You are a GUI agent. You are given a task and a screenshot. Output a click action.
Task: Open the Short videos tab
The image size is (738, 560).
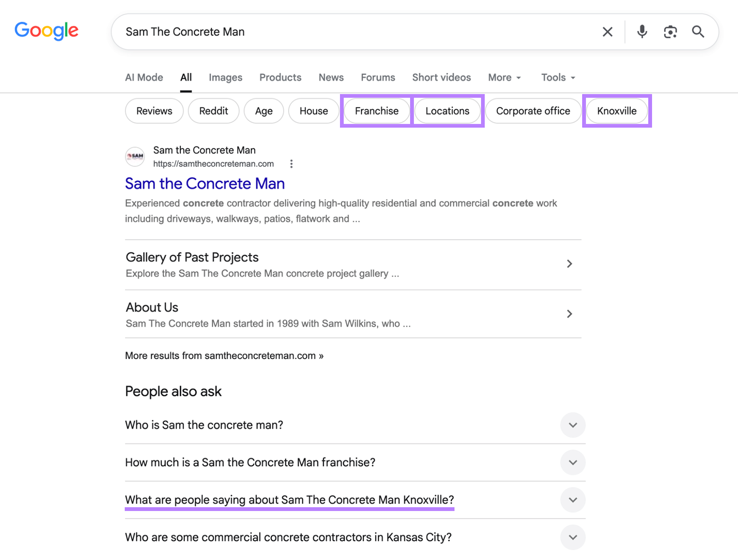pos(441,77)
